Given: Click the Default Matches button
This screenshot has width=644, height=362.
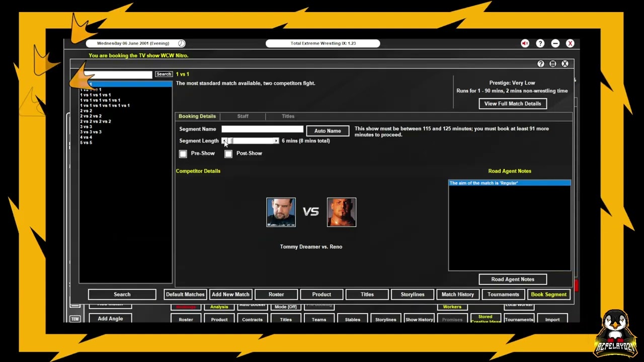Looking at the screenshot, I should 185,295.
